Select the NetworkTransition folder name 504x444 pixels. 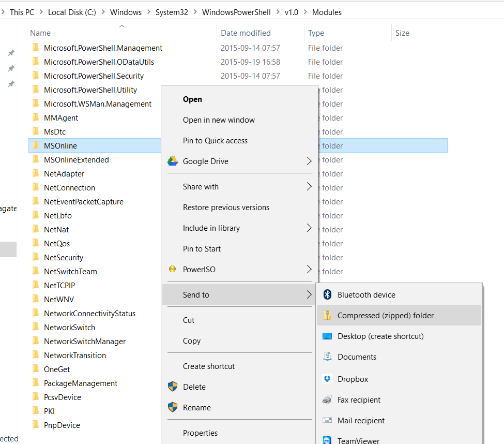(75, 355)
